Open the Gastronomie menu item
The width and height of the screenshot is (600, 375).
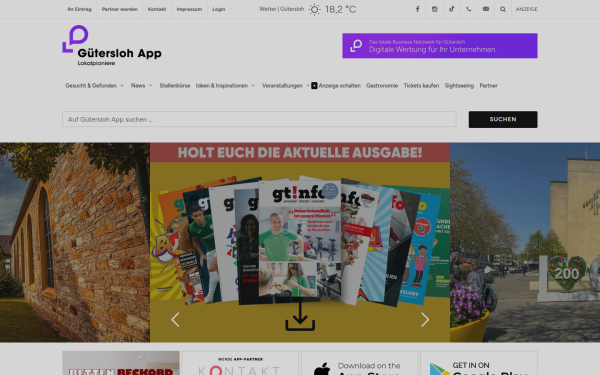pos(382,85)
